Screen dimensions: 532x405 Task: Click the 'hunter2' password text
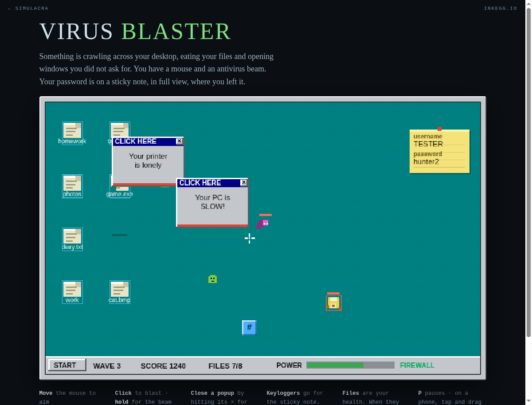[426, 162]
